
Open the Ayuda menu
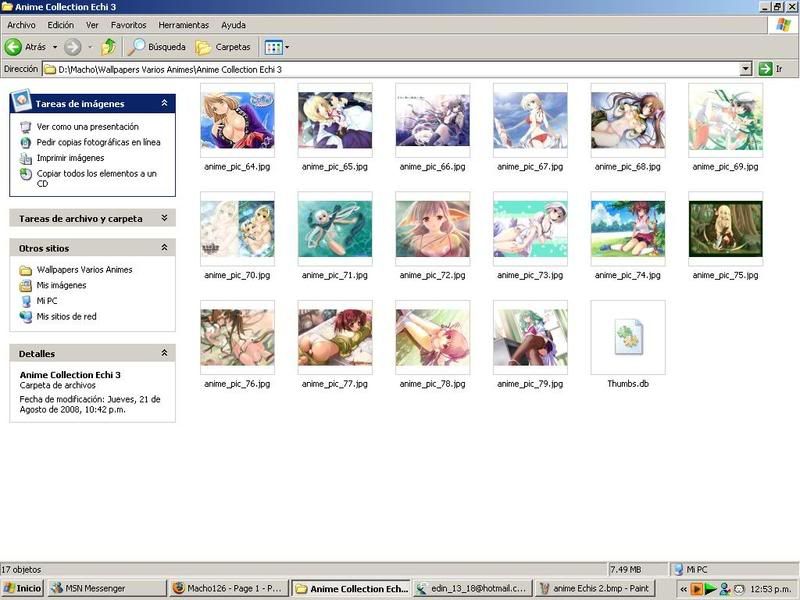click(x=233, y=25)
